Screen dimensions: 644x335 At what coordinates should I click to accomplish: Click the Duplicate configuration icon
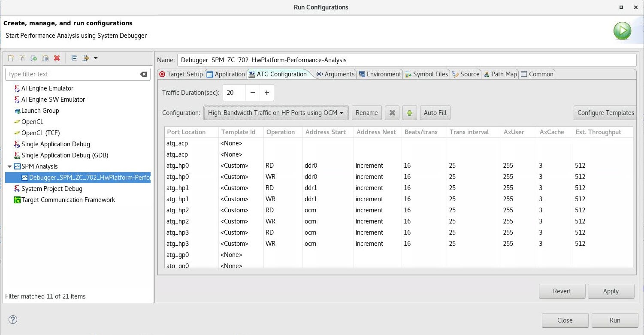point(45,58)
